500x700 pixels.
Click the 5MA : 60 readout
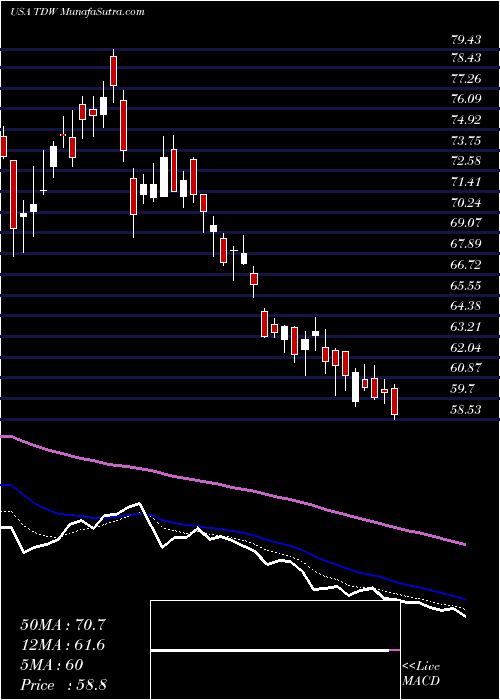pyautogui.click(x=52, y=665)
